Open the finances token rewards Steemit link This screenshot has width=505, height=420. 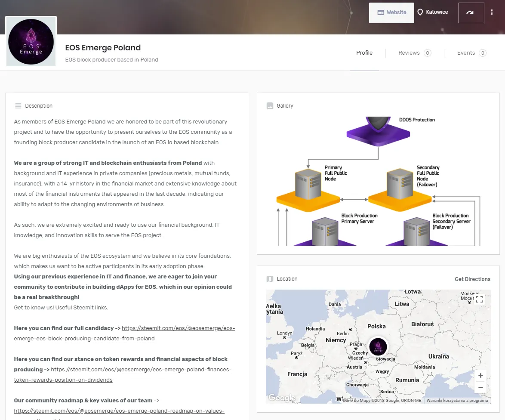click(123, 374)
